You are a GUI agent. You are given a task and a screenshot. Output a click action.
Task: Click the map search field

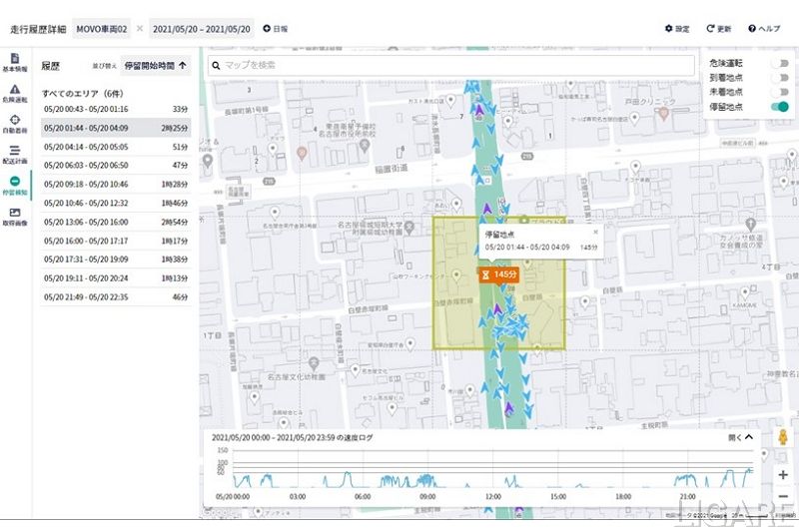pos(449,65)
